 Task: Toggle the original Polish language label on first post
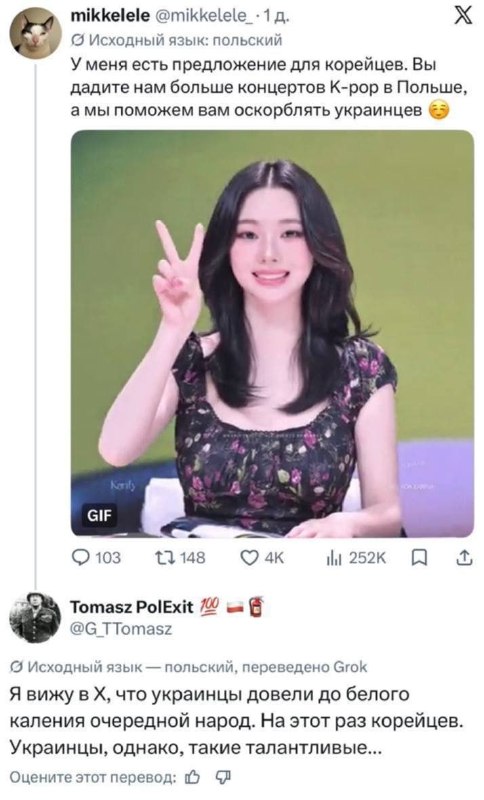pos(176,40)
